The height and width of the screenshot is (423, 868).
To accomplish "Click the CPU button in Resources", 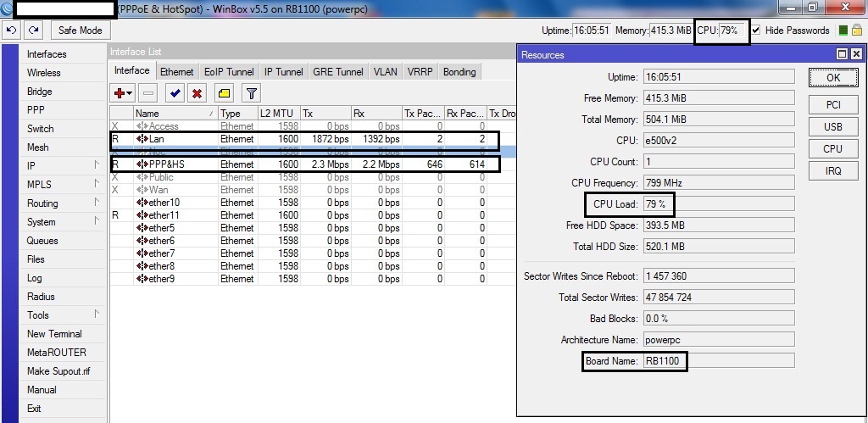I will coord(833,149).
